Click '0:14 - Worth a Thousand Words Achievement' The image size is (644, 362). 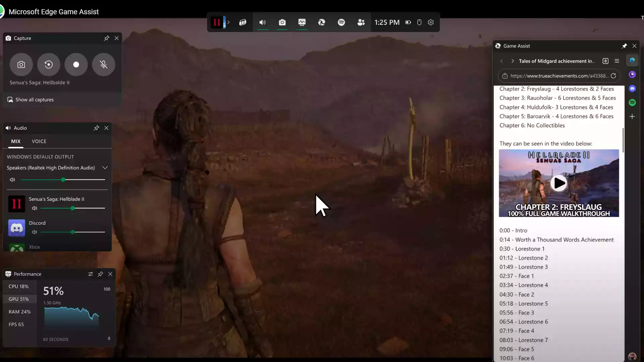pyautogui.click(x=556, y=240)
